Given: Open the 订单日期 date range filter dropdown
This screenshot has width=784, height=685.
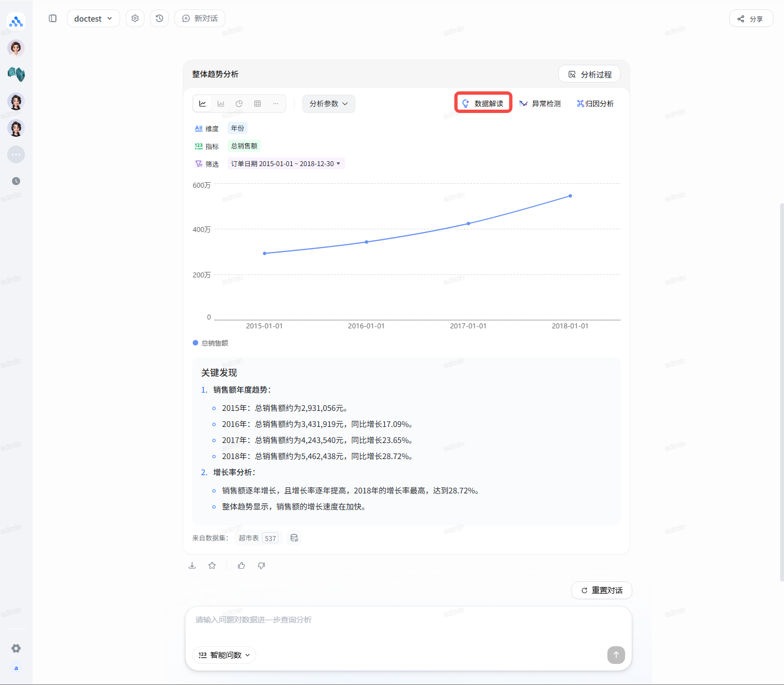Looking at the screenshot, I should (286, 164).
